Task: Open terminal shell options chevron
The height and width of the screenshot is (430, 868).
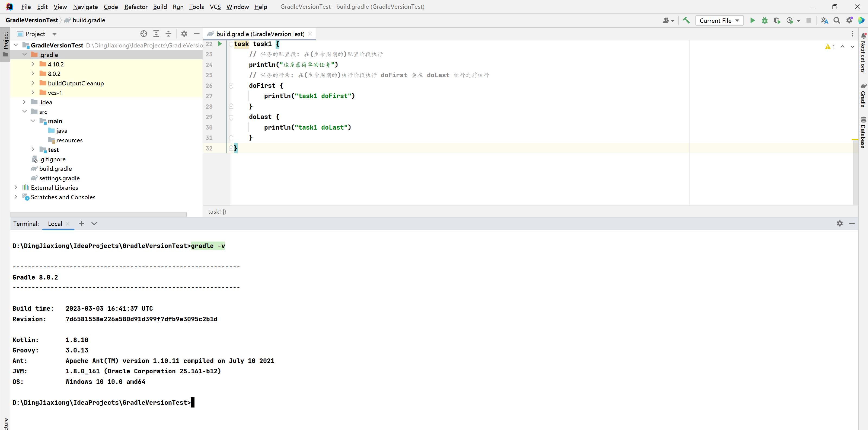Action: (94, 224)
